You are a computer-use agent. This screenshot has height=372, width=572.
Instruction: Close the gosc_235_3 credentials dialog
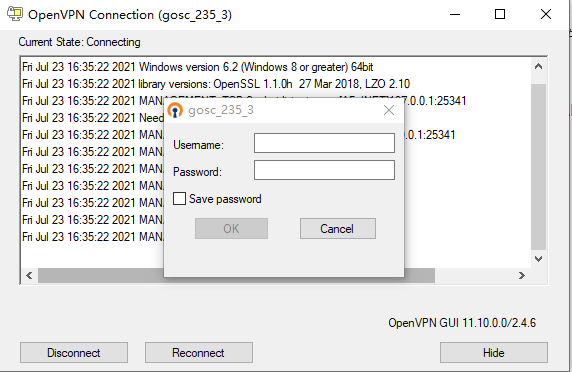click(x=389, y=110)
